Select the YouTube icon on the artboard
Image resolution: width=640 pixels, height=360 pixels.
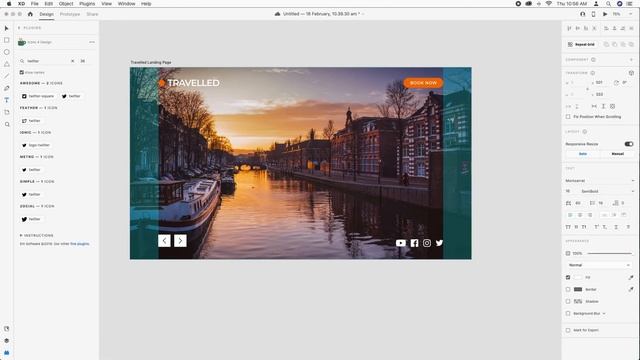(x=401, y=243)
